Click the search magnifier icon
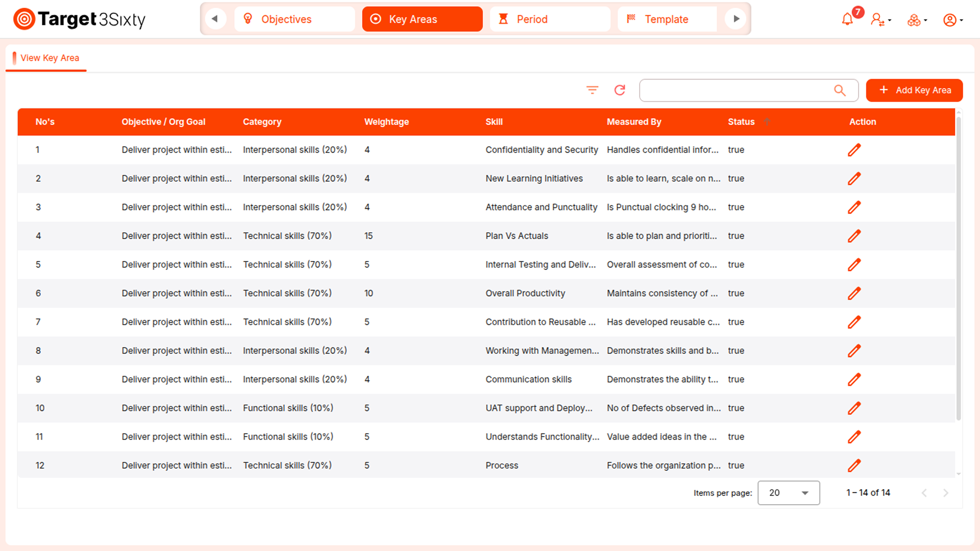This screenshot has width=980, height=551. (x=840, y=90)
